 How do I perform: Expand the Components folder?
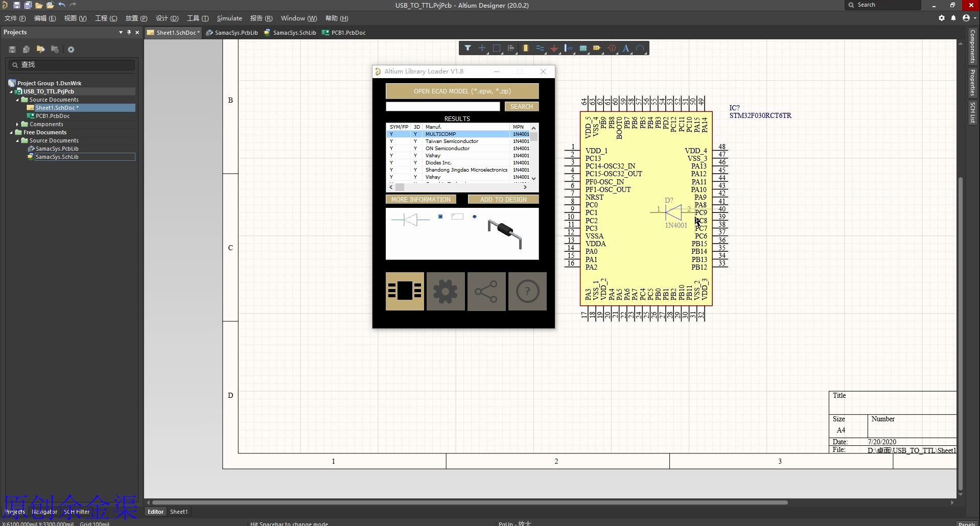pyautogui.click(x=17, y=124)
